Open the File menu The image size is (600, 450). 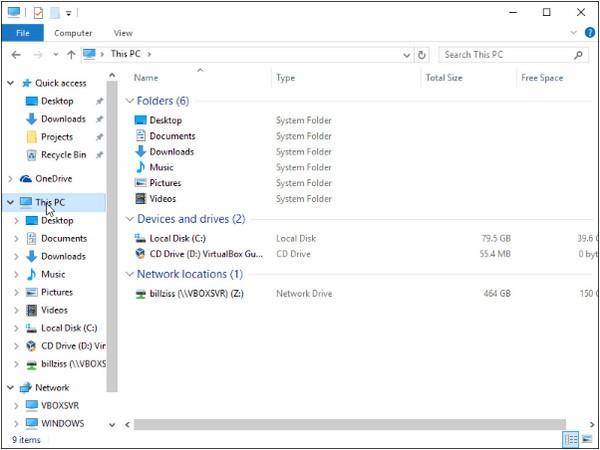click(x=22, y=33)
